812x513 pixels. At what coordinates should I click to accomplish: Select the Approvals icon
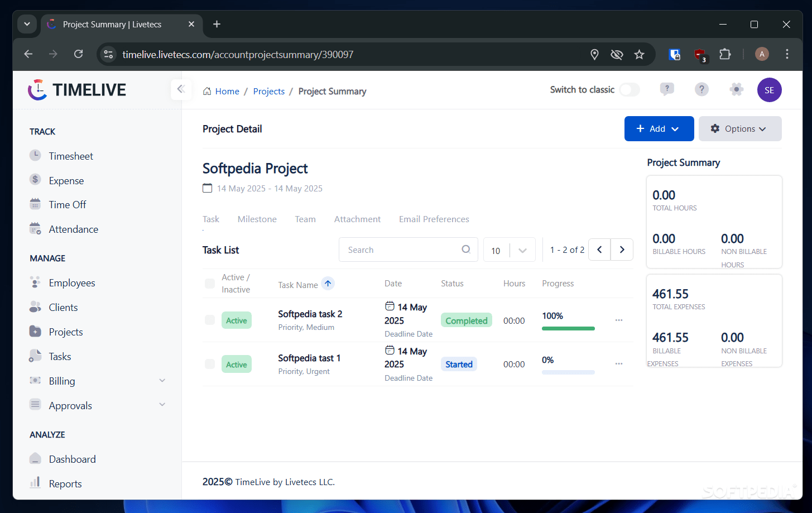35,405
